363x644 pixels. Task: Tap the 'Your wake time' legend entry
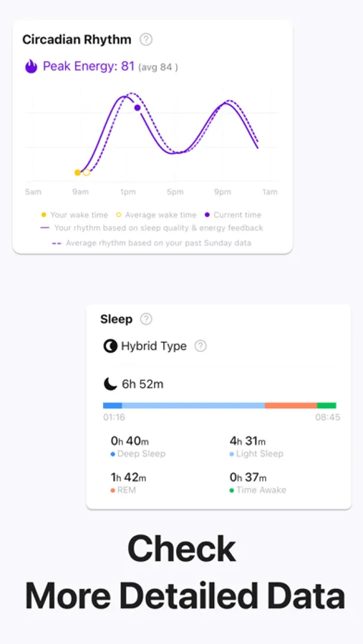[74, 215]
